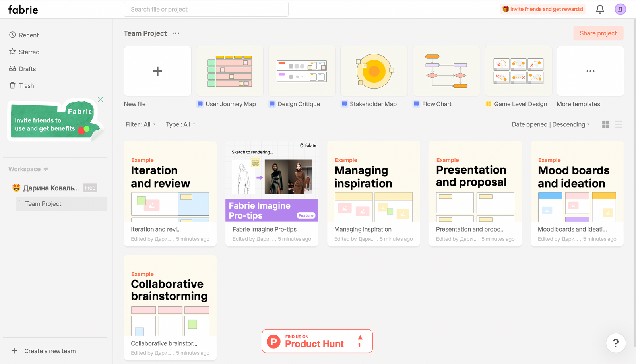Open the Filter : All dropdown
The image size is (636, 364).
click(x=140, y=124)
